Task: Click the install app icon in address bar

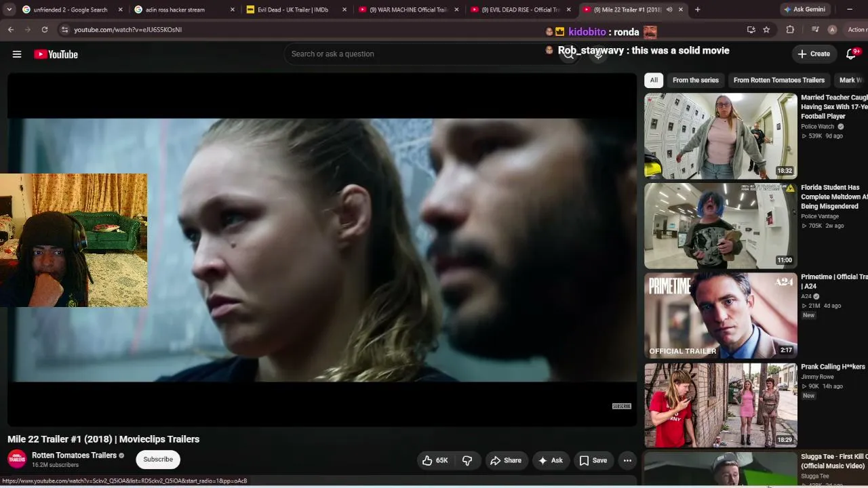Action: point(751,30)
